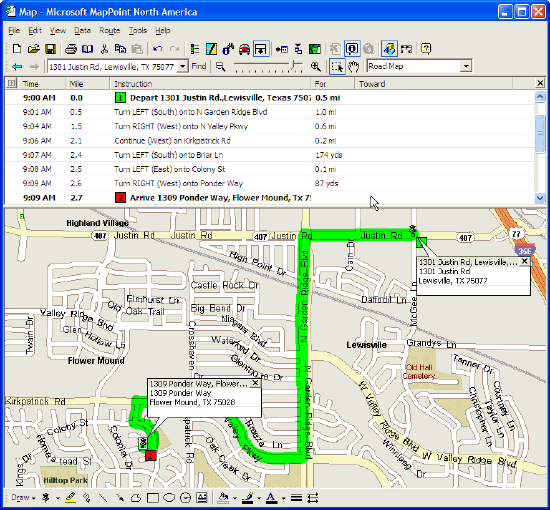The image size is (550, 510).
Task: Select the straight Line tool
Action: click(103, 497)
